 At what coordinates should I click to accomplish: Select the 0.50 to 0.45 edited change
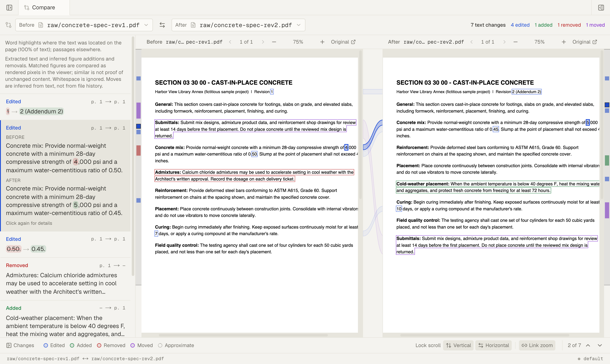(65, 244)
